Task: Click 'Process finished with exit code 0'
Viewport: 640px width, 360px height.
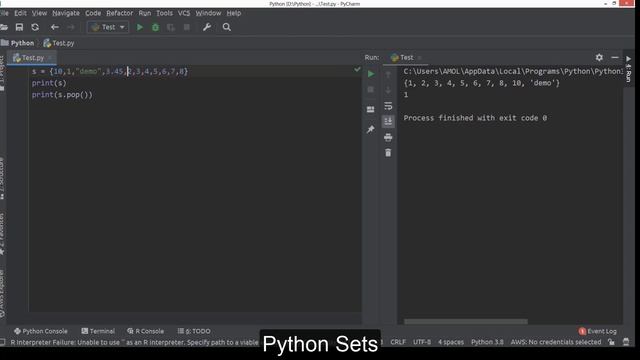Action: coord(475,118)
